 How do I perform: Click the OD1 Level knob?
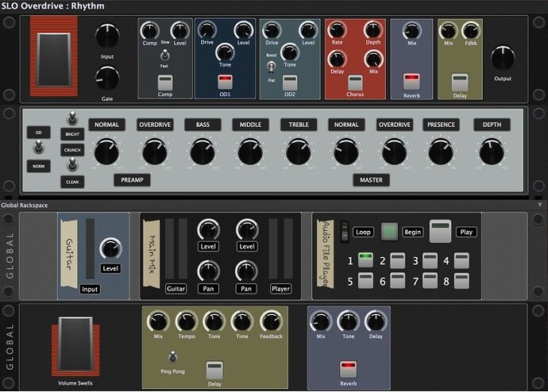(x=243, y=30)
